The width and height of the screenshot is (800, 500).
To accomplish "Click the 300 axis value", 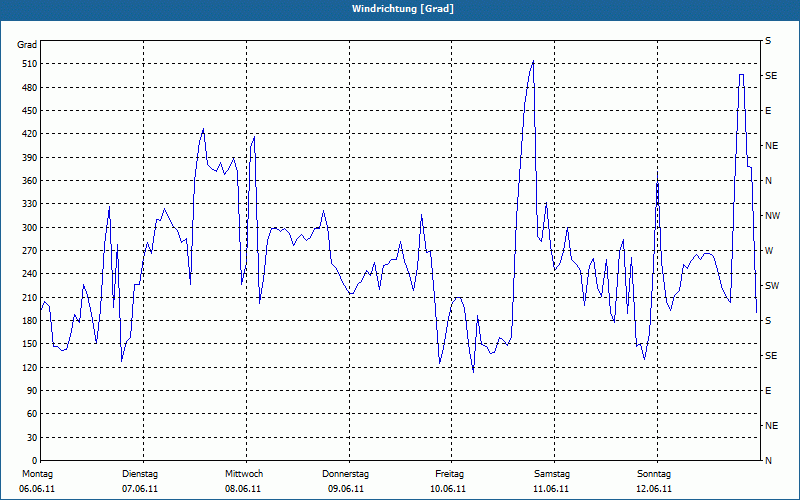I will click(30, 228).
